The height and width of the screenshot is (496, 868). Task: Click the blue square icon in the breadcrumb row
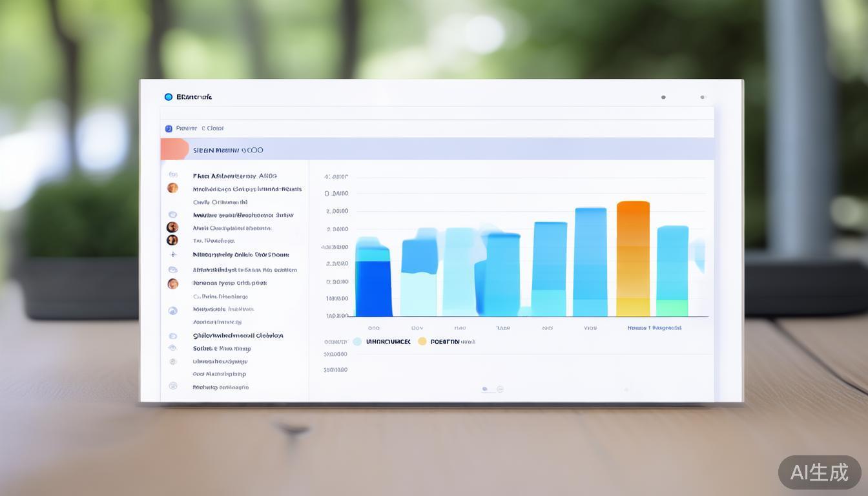point(169,129)
